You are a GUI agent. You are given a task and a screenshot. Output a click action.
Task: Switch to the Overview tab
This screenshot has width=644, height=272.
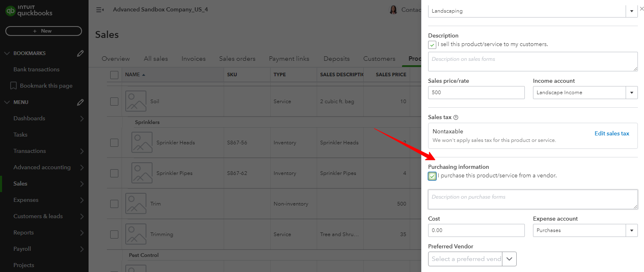(x=116, y=59)
